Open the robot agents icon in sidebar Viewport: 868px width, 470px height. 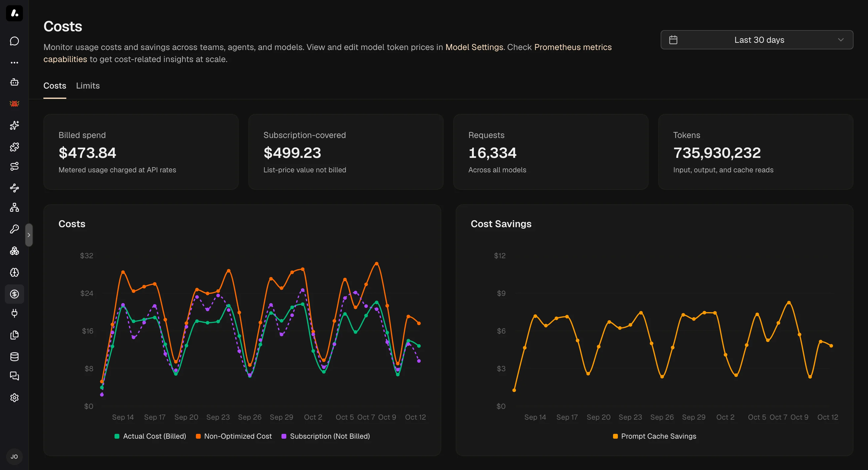[14, 82]
